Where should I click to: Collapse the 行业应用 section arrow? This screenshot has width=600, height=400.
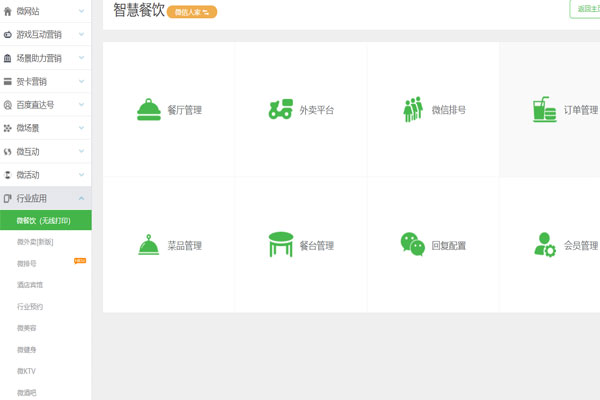pyautogui.click(x=82, y=198)
